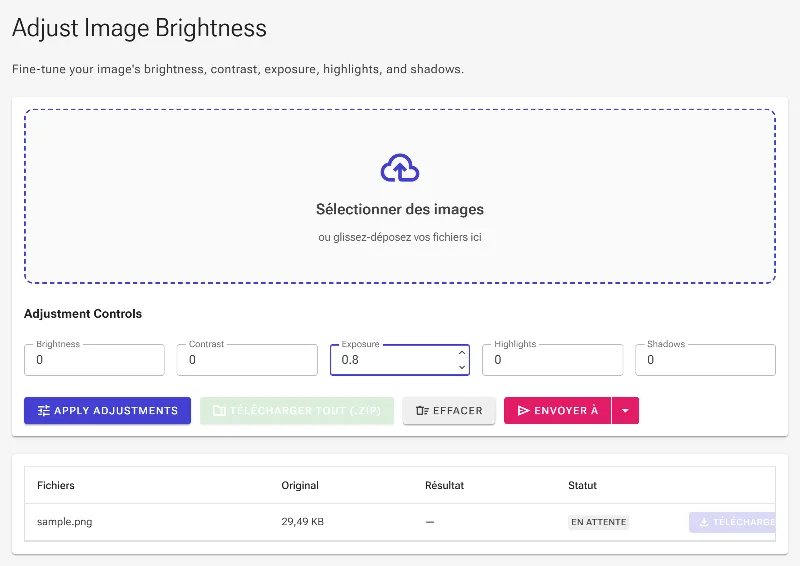This screenshot has width=800, height=566.
Task: Click the trash icon on Effacer button
Action: tap(422, 410)
